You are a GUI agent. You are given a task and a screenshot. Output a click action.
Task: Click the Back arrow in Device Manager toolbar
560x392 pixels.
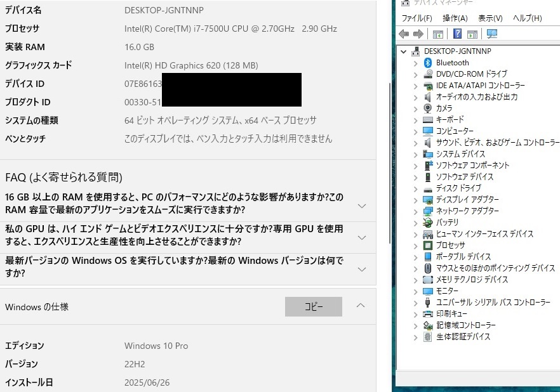pyautogui.click(x=404, y=34)
